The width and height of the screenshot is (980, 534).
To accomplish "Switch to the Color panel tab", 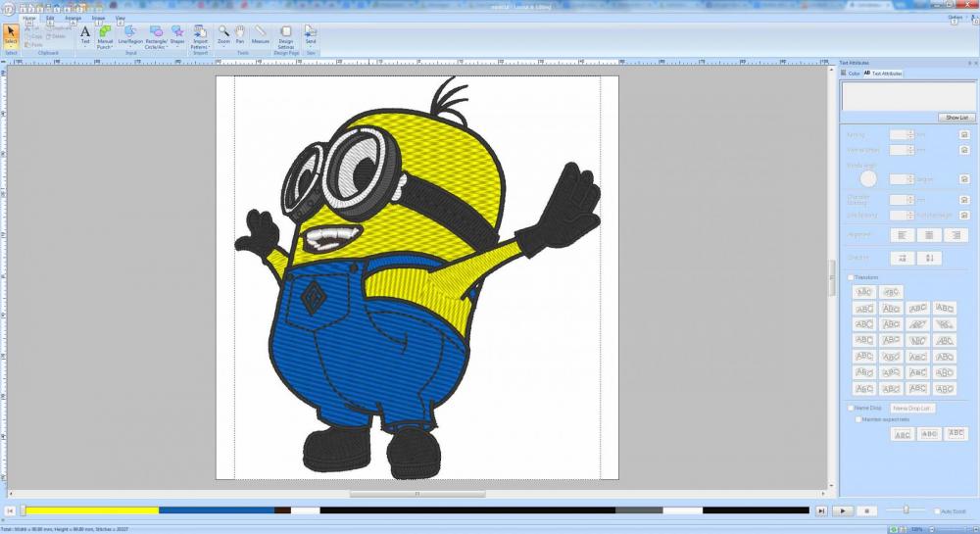I will point(851,73).
